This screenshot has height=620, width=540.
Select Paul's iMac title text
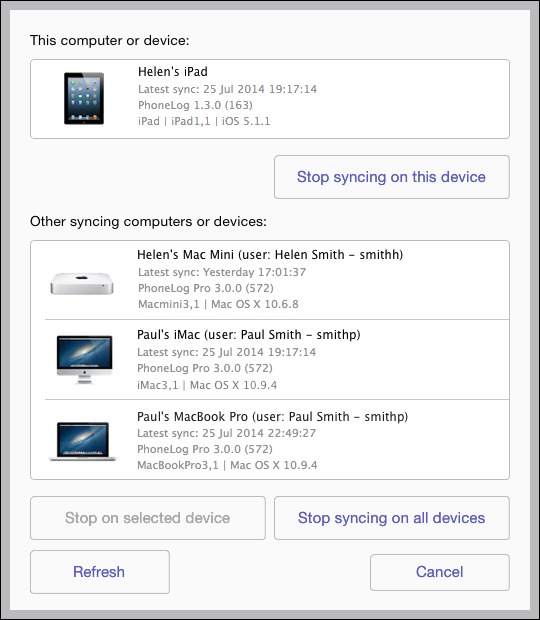(x=249, y=335)
